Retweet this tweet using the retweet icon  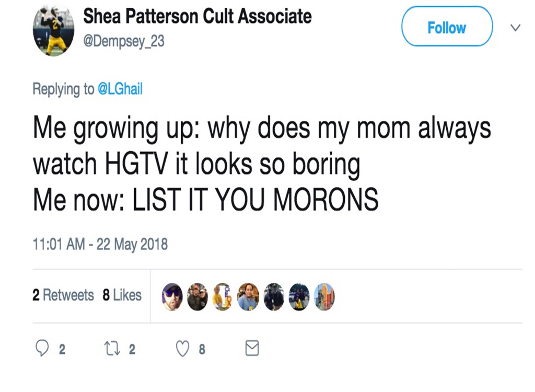coord(112,349)
